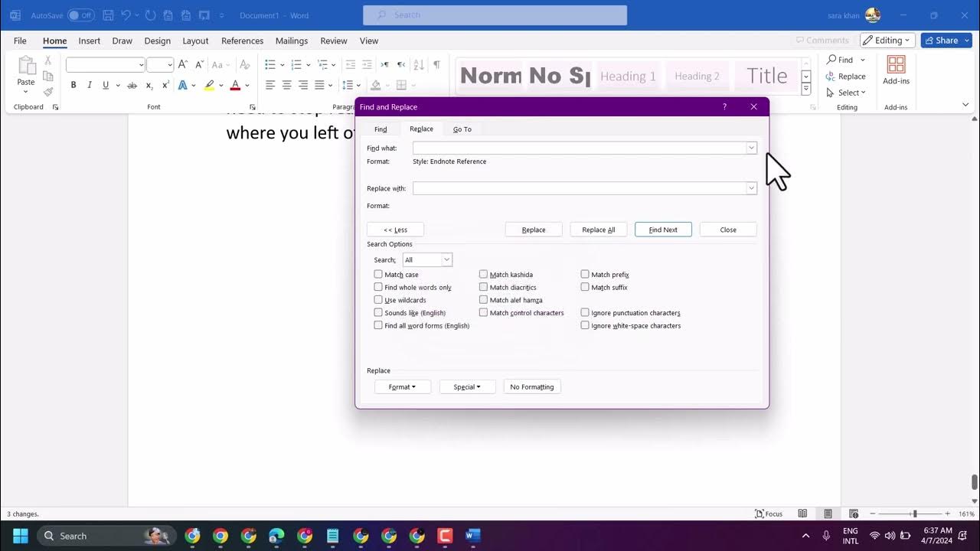Align text right
The width and height of the screenshot is (980, 551).
pyautogui.click(x=303, y=85)
